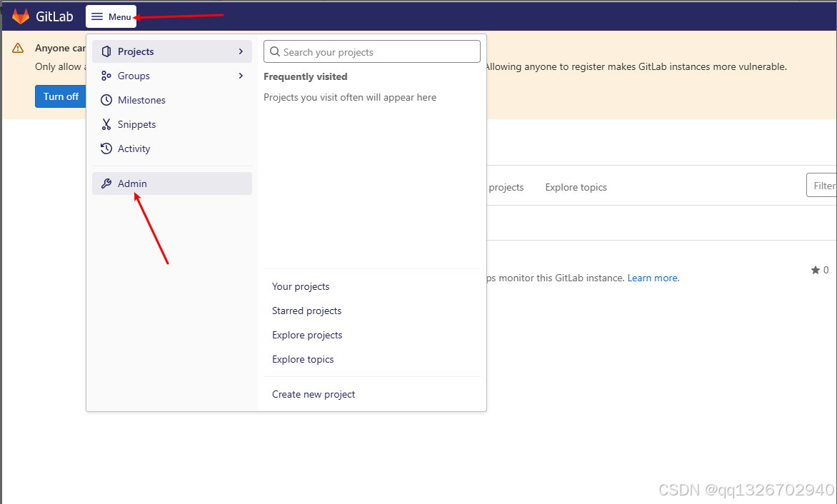Click the GitLab wordmark text

coord(54,16)
